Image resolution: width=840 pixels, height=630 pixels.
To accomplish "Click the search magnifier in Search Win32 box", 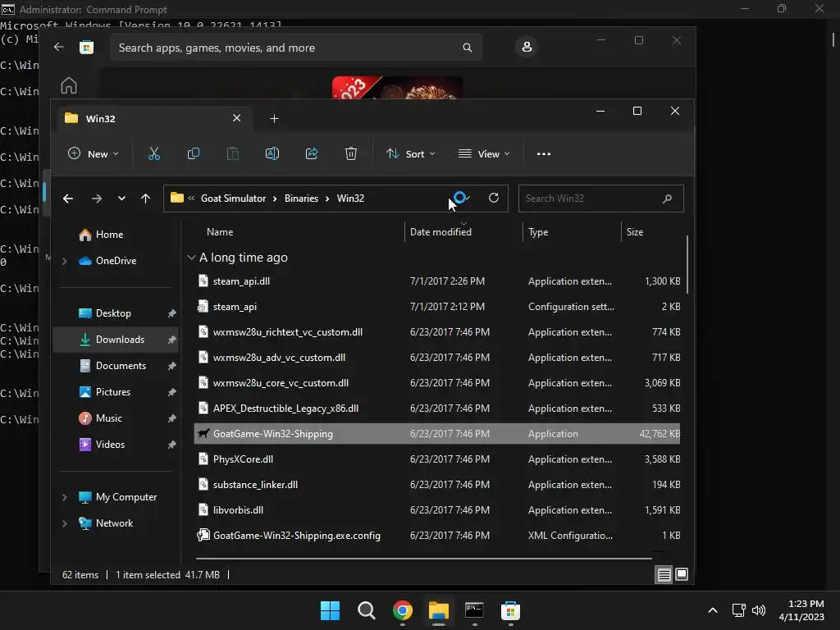I will tap(667, 199).
